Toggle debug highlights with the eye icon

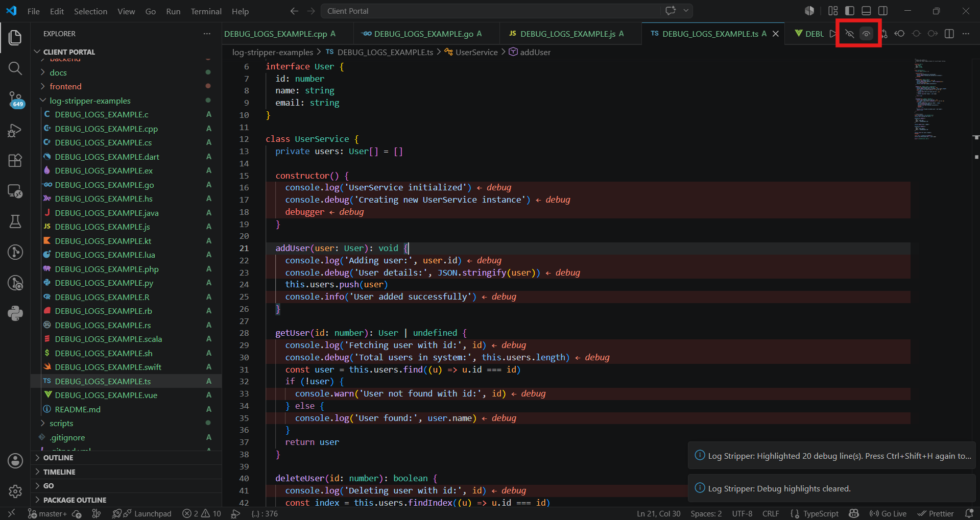point(866,34)
